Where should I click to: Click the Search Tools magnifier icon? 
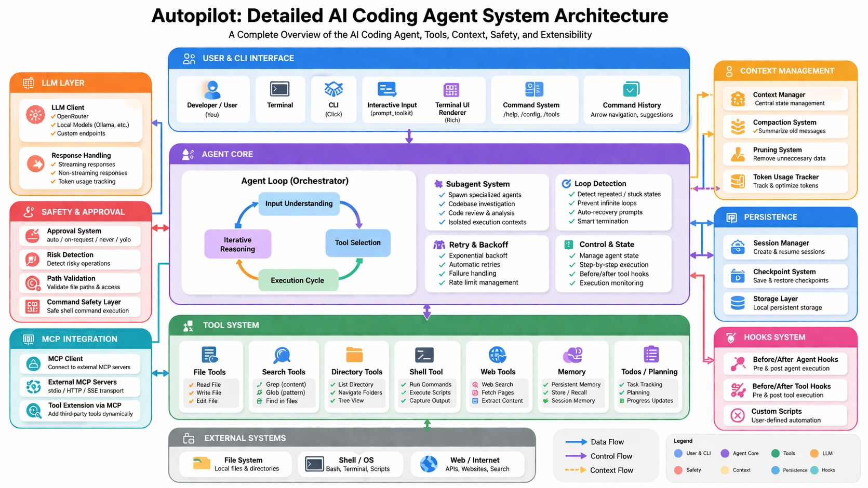tap(282, 356)
